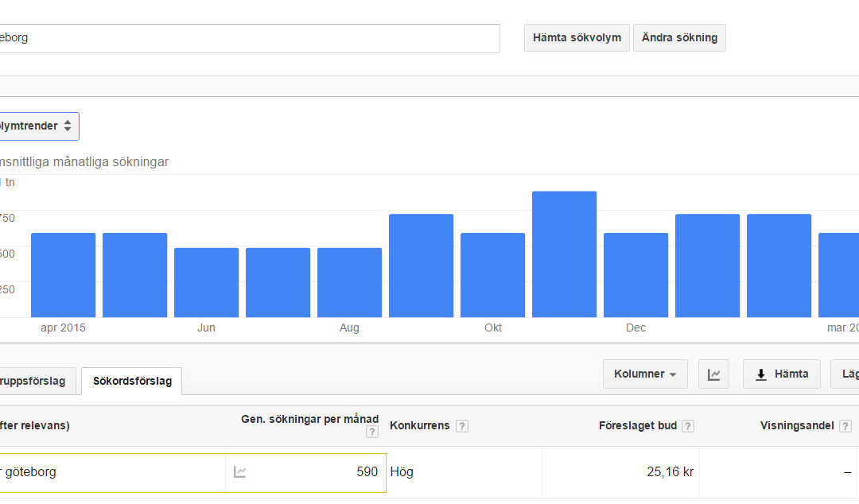Select the göteborg keyword row cell
The image size is (859, 504).
tap(111, 472)
